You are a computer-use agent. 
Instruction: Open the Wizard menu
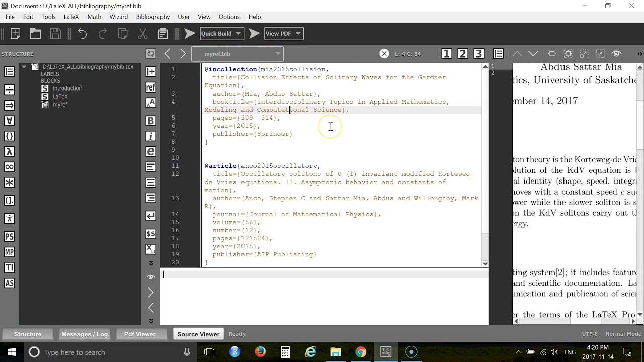(x=119, y=17)
